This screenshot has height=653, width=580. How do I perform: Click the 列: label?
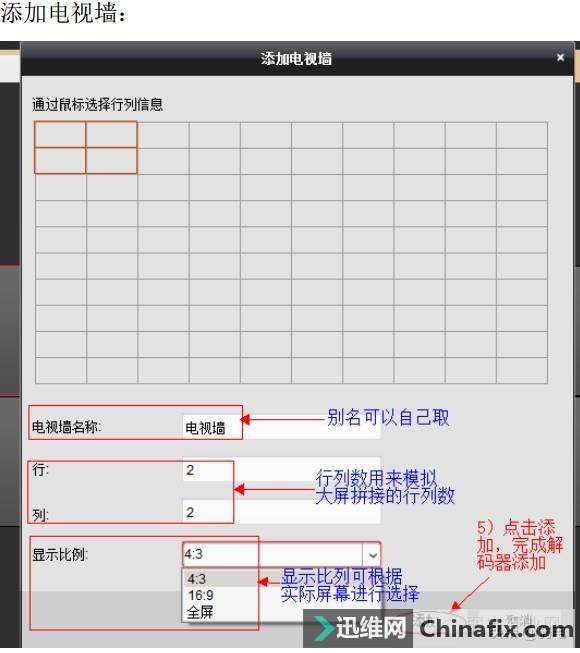click(x=40, y=515)
